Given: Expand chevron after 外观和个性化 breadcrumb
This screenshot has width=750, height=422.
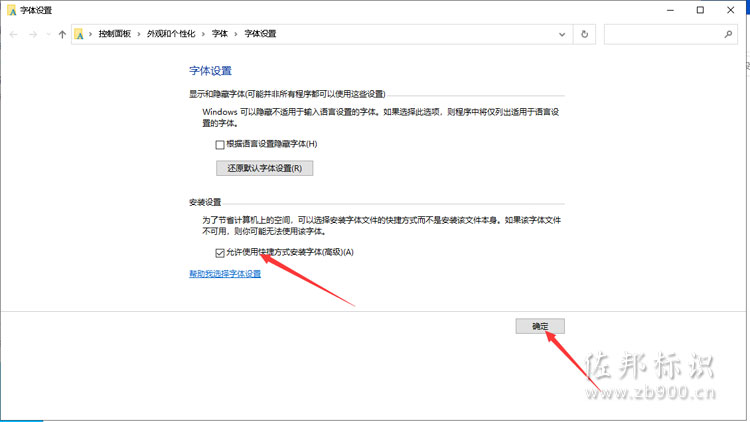Looking at the screenshot, I should [x=203, y=34].
